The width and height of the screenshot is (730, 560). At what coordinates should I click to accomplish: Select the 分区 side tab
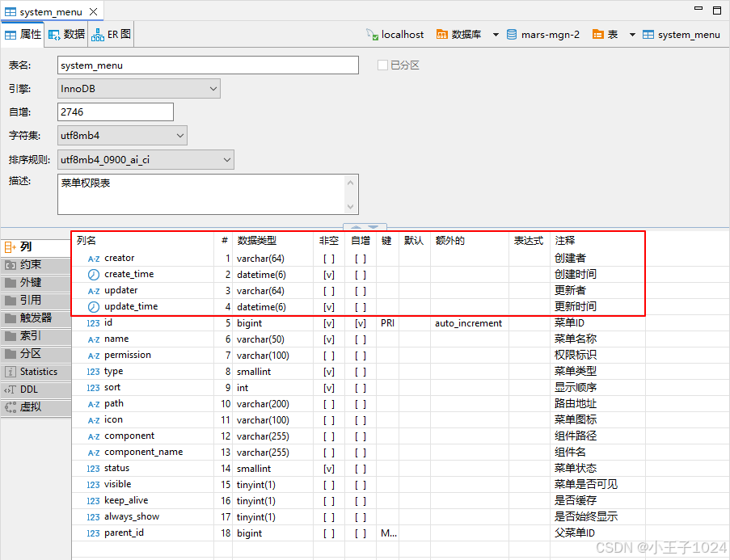tap(36, 354)
